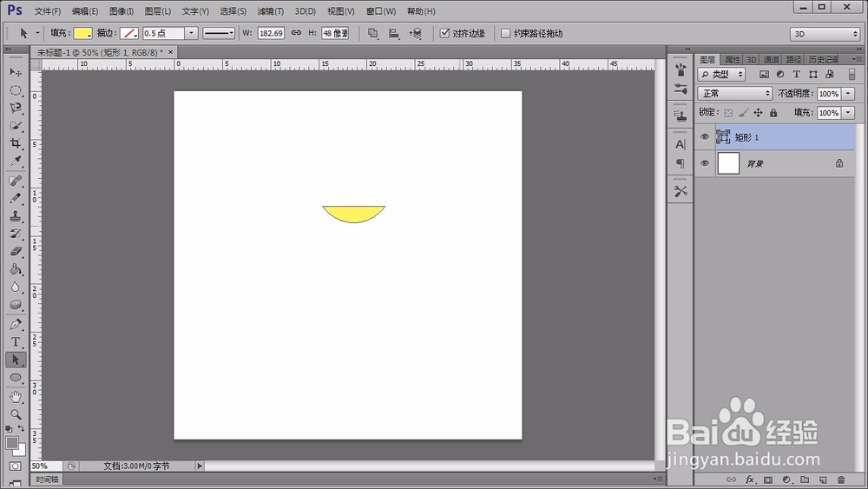
Task: Close the 未标题-1 document tab
Action: [x=170, y=52]
